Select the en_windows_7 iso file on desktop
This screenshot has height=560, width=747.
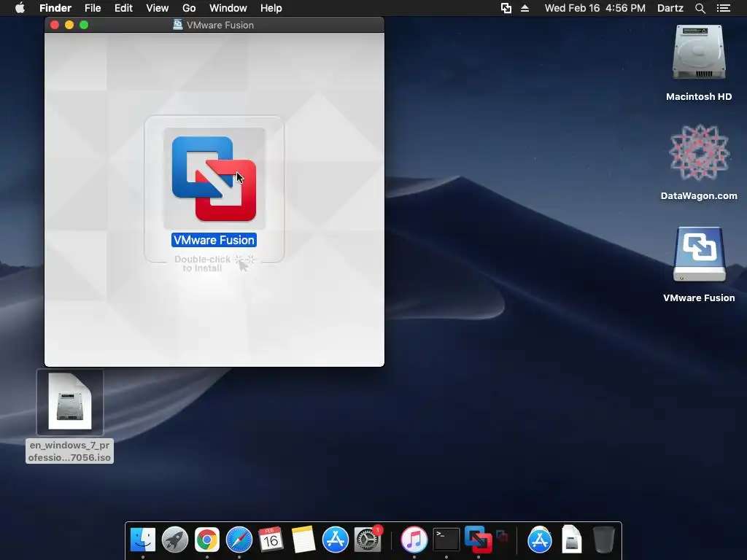69,402
